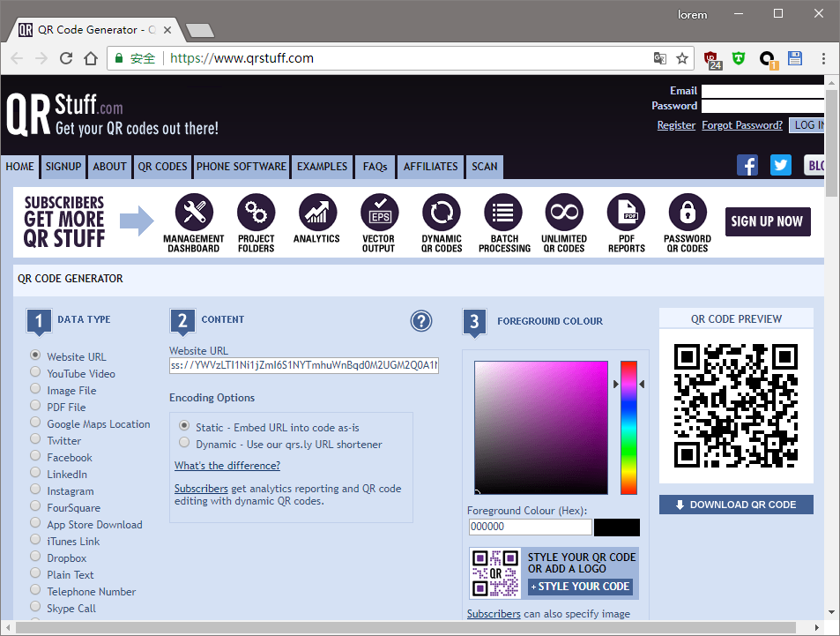Open the HOME navigation tab

19,167
